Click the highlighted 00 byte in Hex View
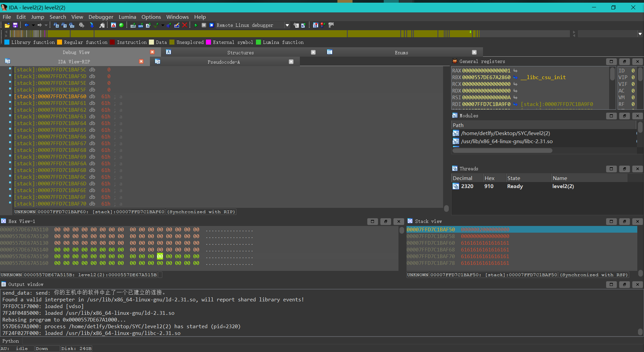The width and height of the screenshot is (644, 352). [160, 256]
